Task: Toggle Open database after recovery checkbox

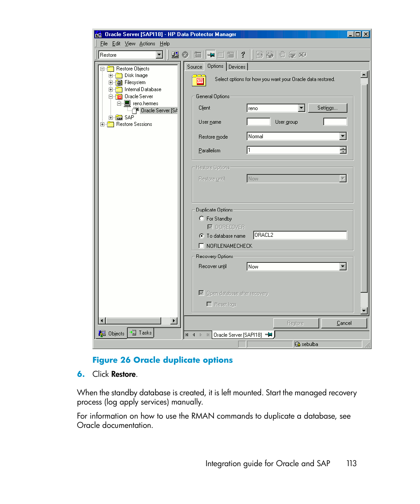Action: (x=201, y=293)
